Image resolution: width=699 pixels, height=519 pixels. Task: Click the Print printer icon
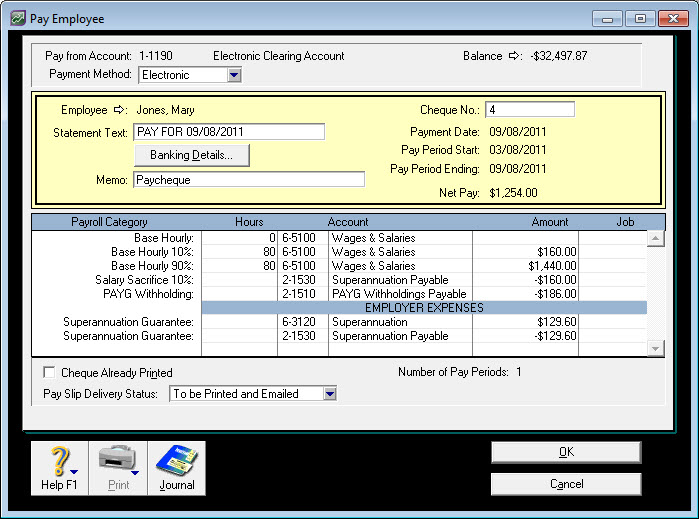click(x=115, y=461)
